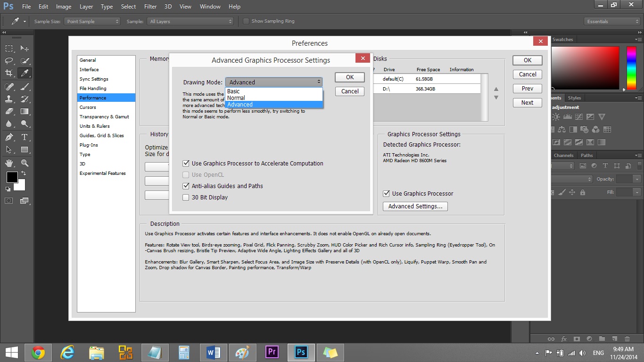Select the Path Selection tool
This screenshot has width=644, height=362.
(x=9, y=149)
